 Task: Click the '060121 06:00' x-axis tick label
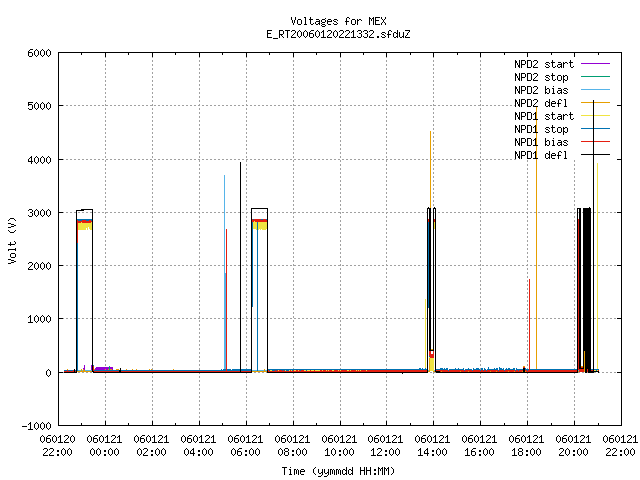pos(245,446)
